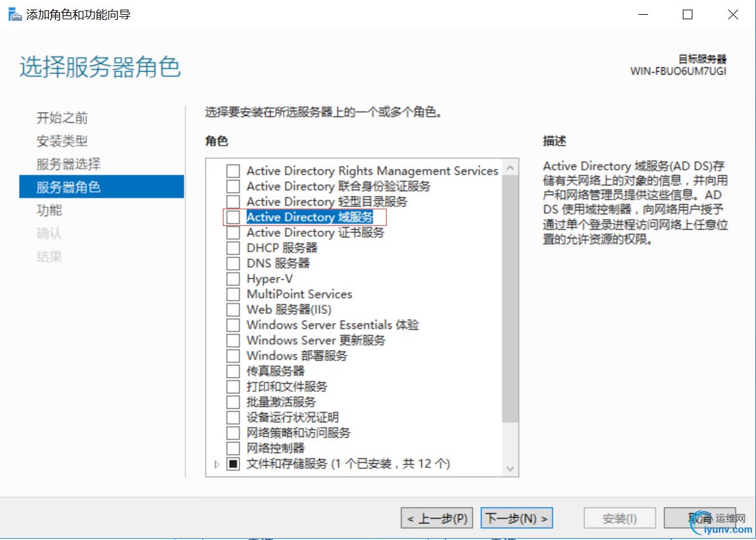
Task: Click the wizard icon in the title bar
Action: pyautogui.click(x=15, y=15)
